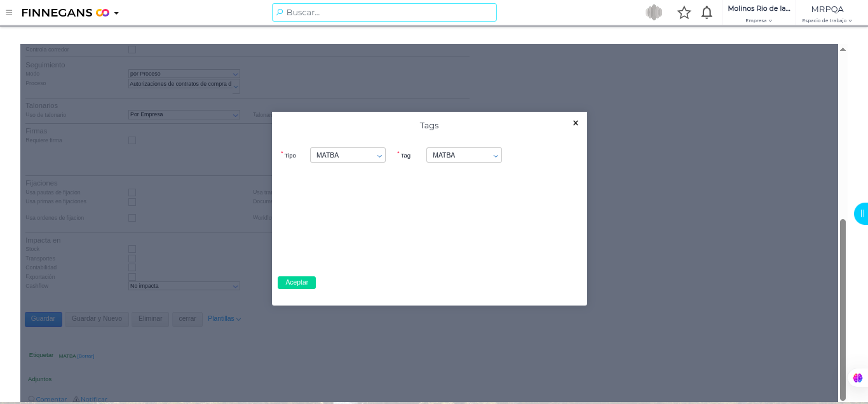
Task: Click the magnifier icon in the search box
Action: click(280, 12)
